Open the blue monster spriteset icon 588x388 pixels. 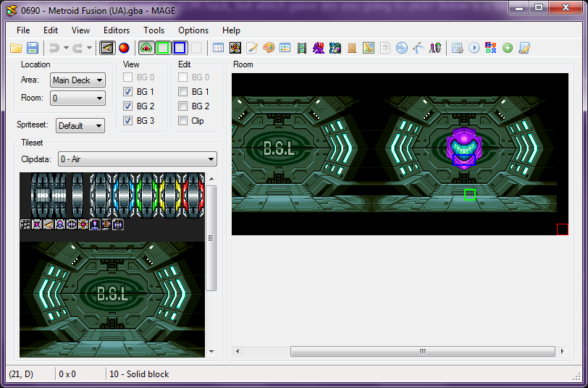pyautogui.click(x=335, y=48)
